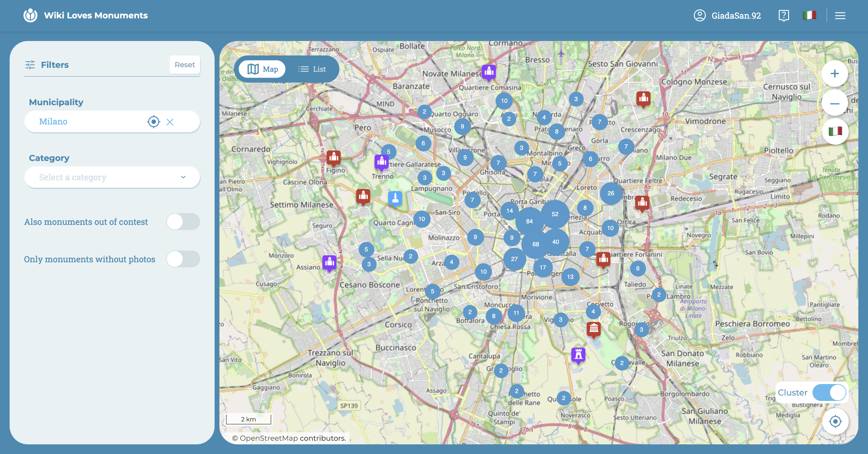Image resolution: width=868 pixels, height=454 pixels.
Task: Enable Only monuments without photos
Action: click(183, 259)
